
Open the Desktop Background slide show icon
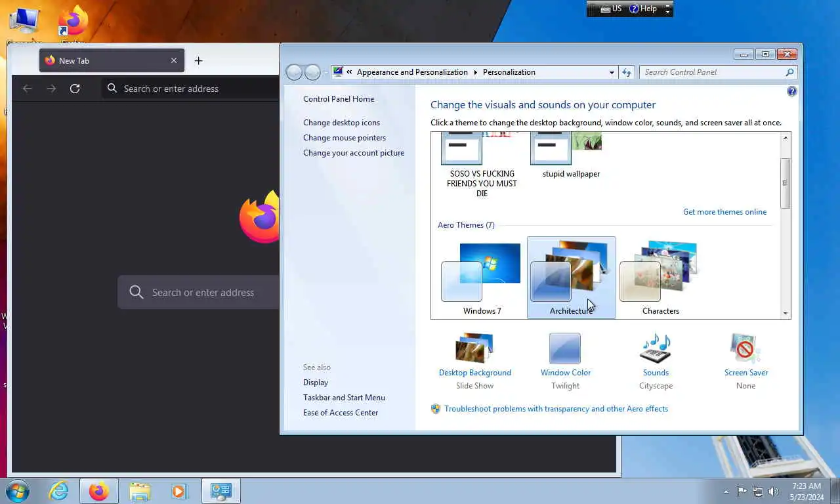[x=474, y=348]
